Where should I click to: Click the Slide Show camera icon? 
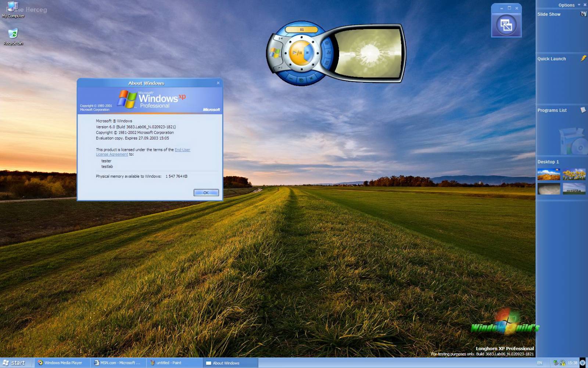(583, 14)
